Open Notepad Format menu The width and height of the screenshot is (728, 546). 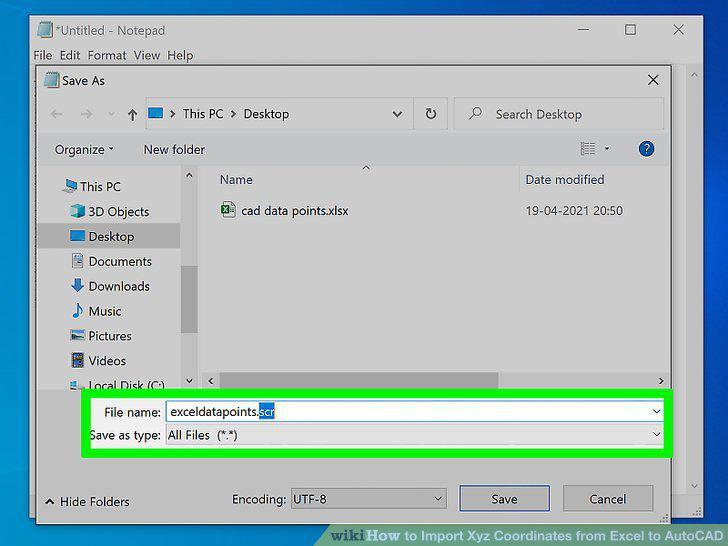click(107, 55)
